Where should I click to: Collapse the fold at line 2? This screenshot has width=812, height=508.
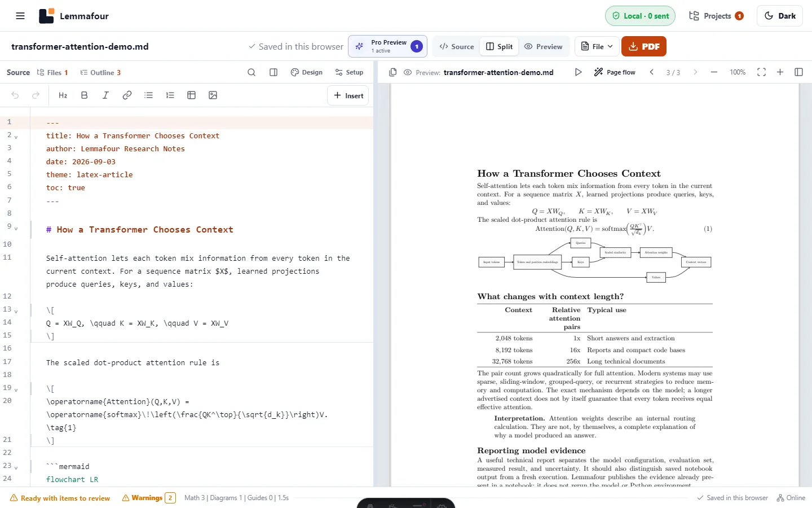coord(16,137)
